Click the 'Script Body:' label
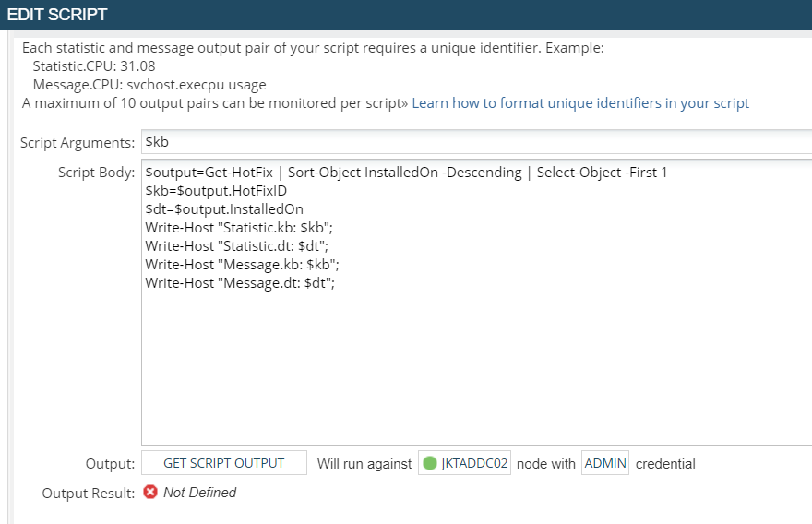Viewport: 812px width, 524px height. 96,173
